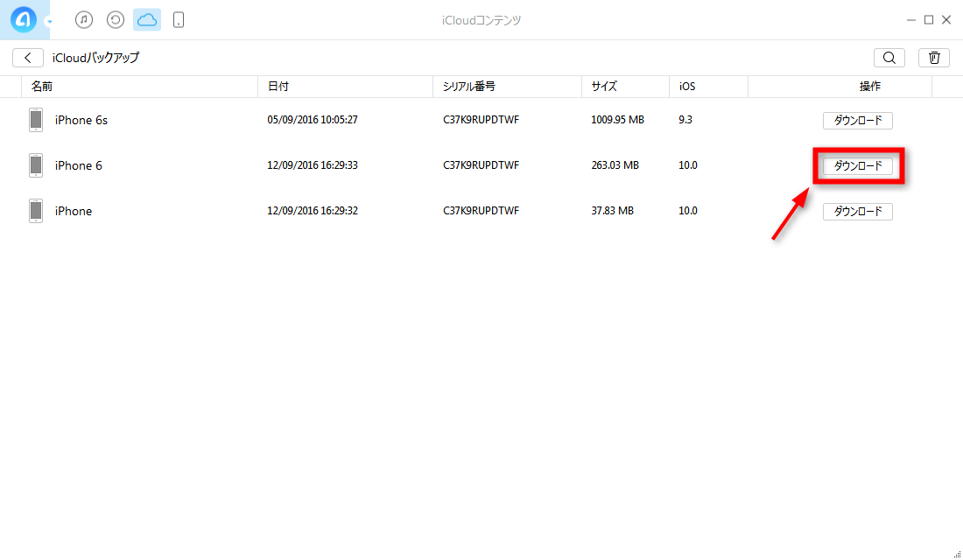
Task: Select the iPhone 6 row name
Action: pyautogui.click(x=79, y=165)
